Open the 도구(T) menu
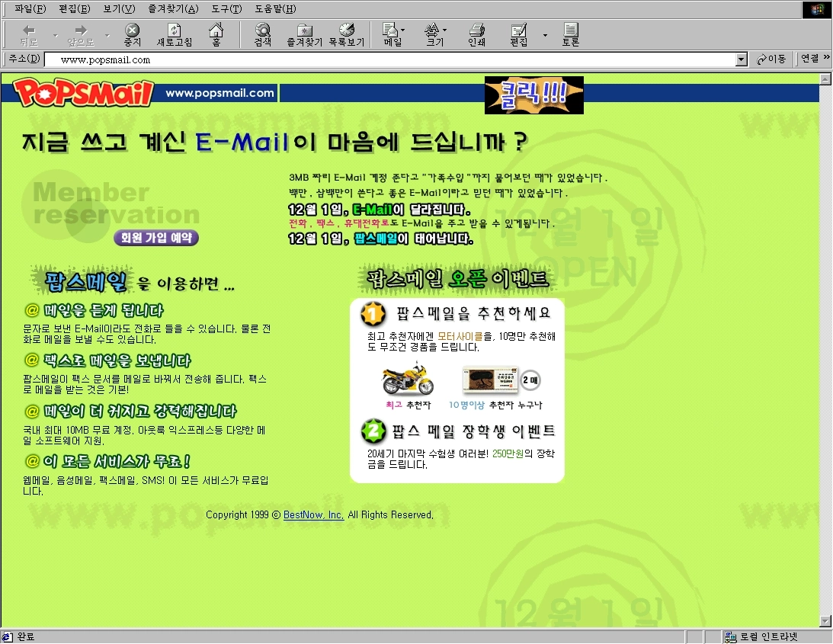The width and height of the screenshot is (833, 644). [x=226, y=9]
